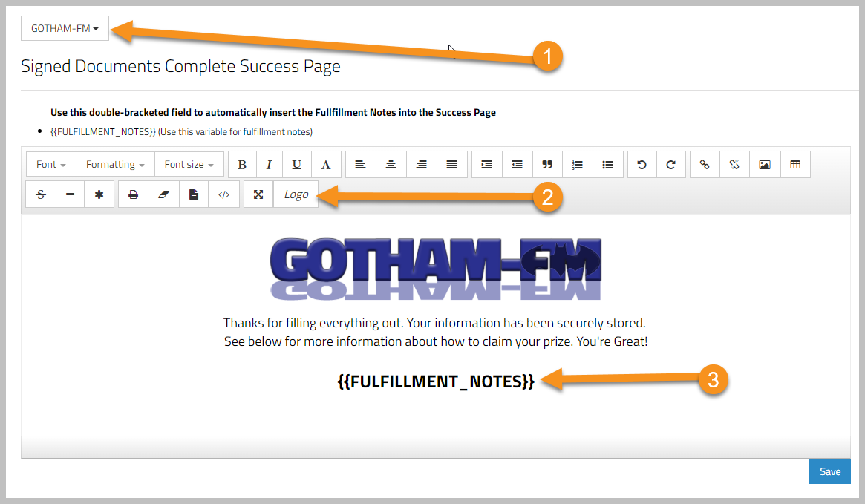865x504 pixels.
Task: Insert a blockquote
Action: pos(547,164)
